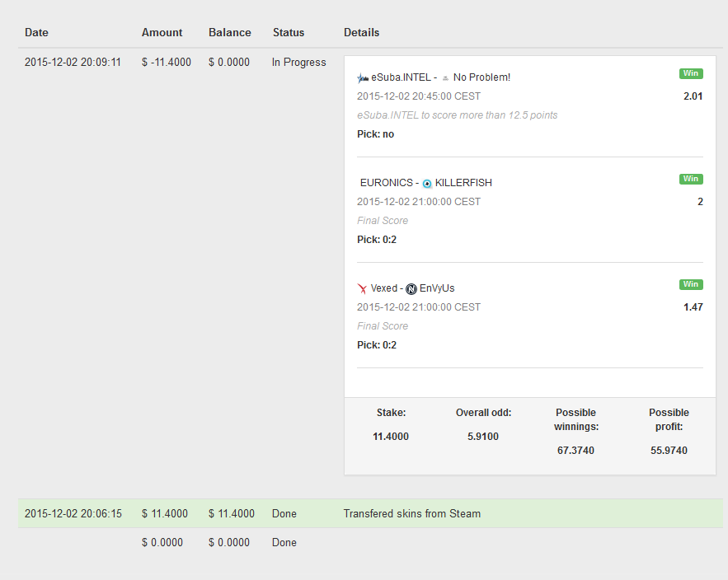The height and width of the screenshot is (580, 728).
Task: Click EnVyUs team name
Action: click(x=437, y=288)
